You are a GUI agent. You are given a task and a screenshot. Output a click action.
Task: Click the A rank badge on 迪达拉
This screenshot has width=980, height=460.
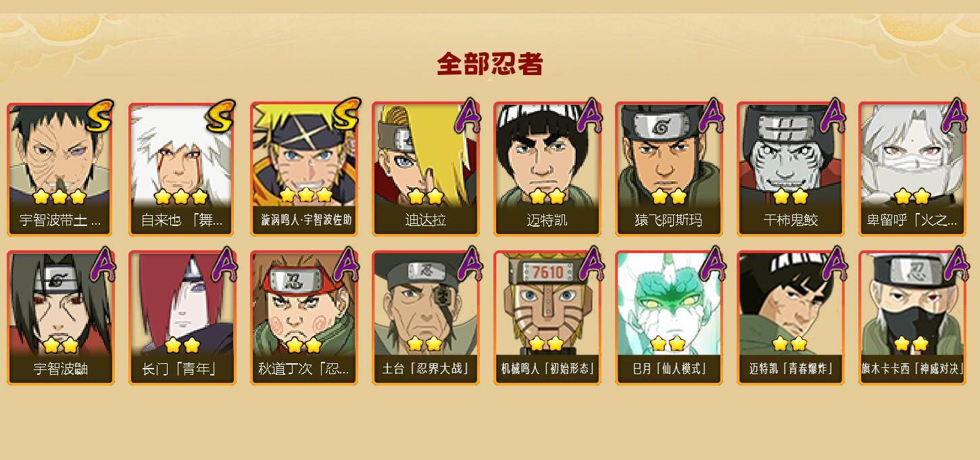point(466,116)
